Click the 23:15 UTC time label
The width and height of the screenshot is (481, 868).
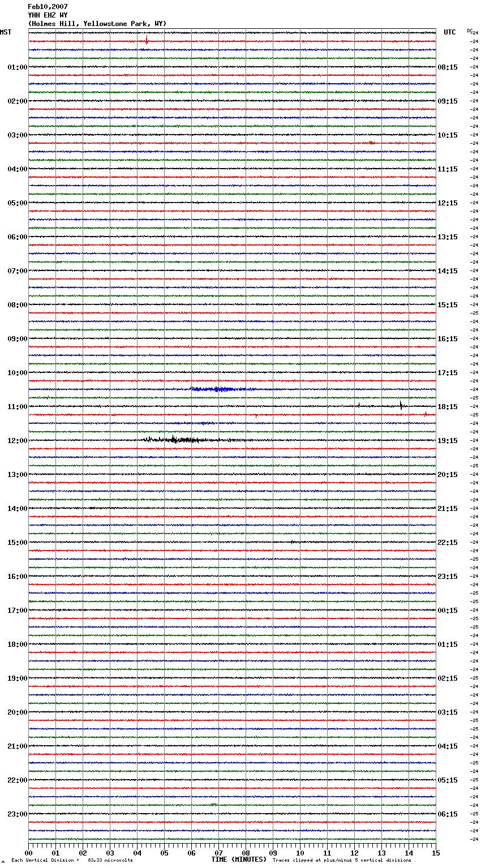(448, 577)
